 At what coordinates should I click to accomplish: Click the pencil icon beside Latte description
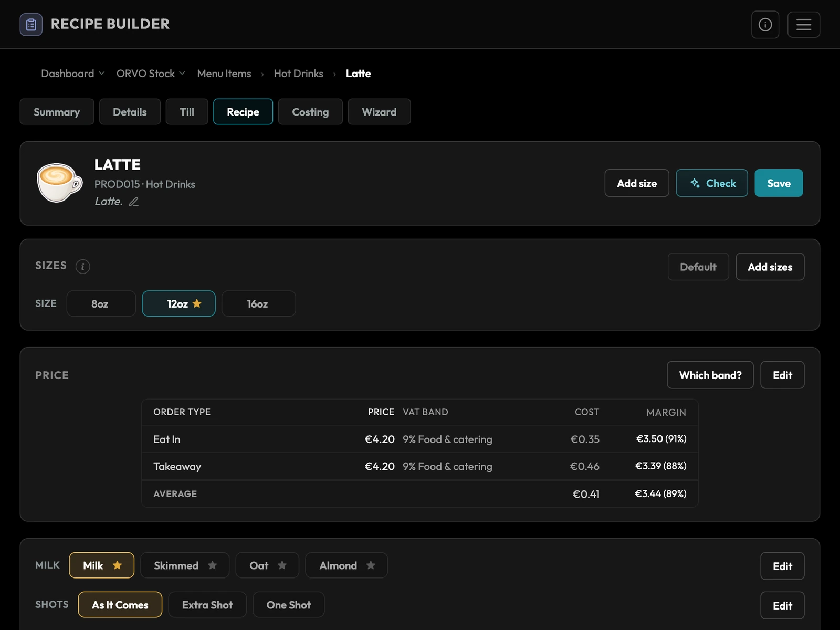134,202
